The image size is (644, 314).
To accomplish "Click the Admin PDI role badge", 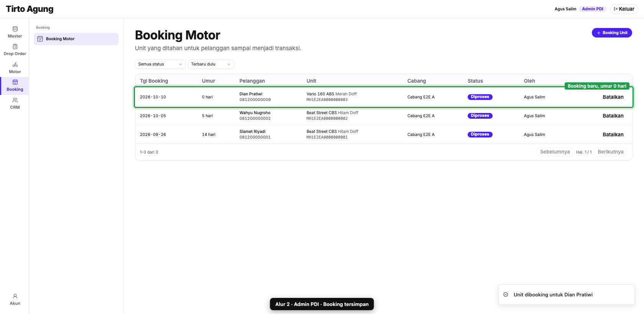I will coord(592,9).
